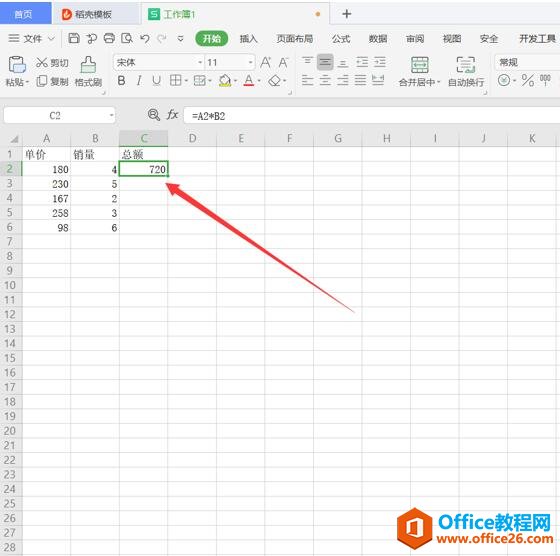Expand the quick access toolbar customize arrow
Image resolution: width=560 pixels, height=556 pixels.
click(x=181, y=38)
